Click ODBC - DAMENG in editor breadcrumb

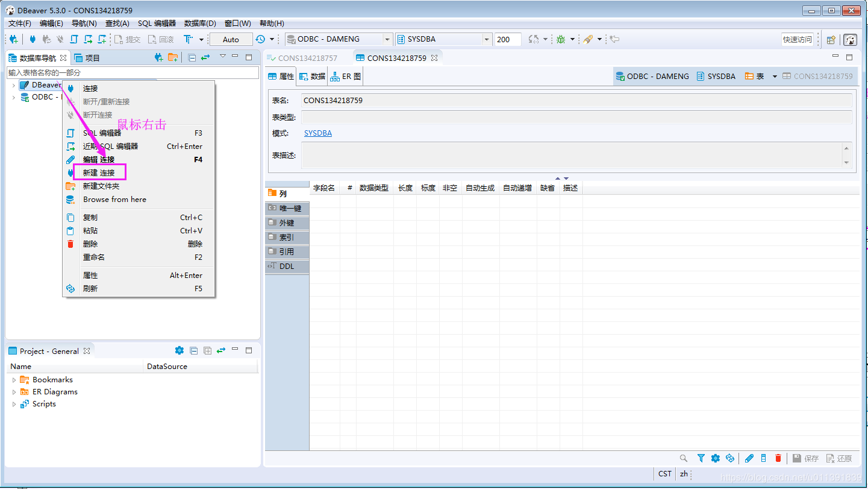coord(652,77)
